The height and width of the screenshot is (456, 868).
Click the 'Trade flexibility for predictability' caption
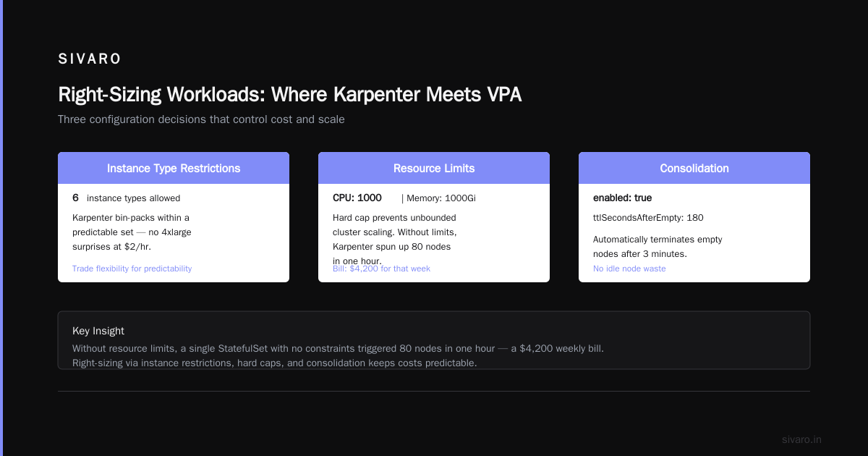click(x=132, y=269)
